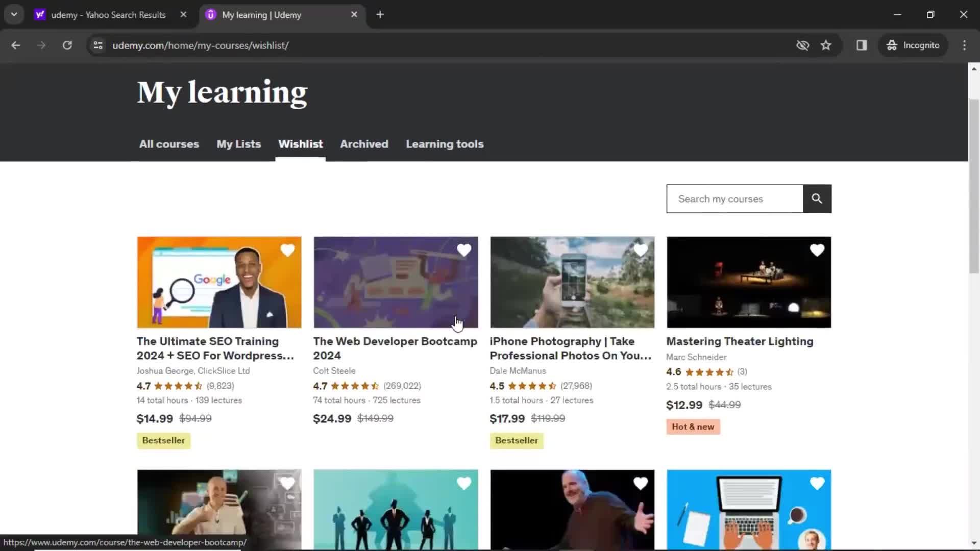
Task: Click instructor name Marc Schneider
Action: 696,357
